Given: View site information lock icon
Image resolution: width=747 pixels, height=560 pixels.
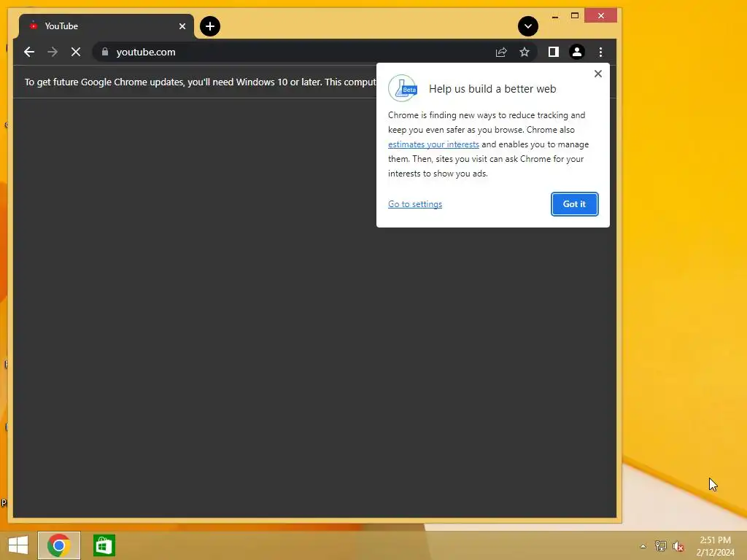Looking at the screenshot, I should tap(105, 52).
